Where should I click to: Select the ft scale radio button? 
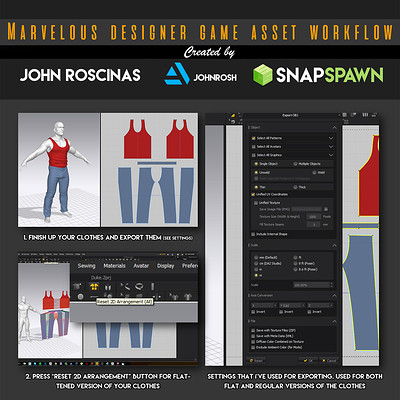[295, 258]
